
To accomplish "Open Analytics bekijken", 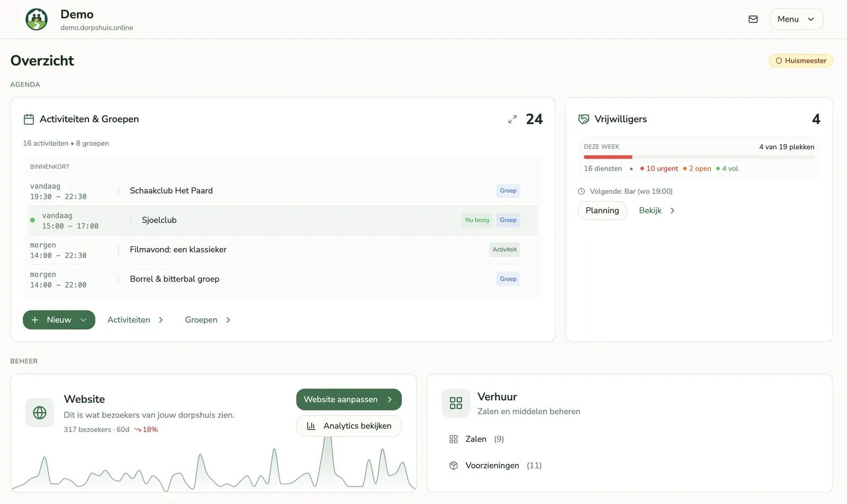I will tap(348, 426).
